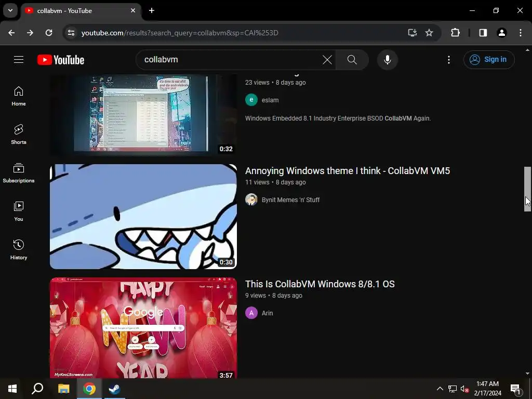Image resolution: width=532 pixels, height=399 pixels.
Task: Open Windows taskbar search
Action: pyautogui.click(x=37, y=389)
